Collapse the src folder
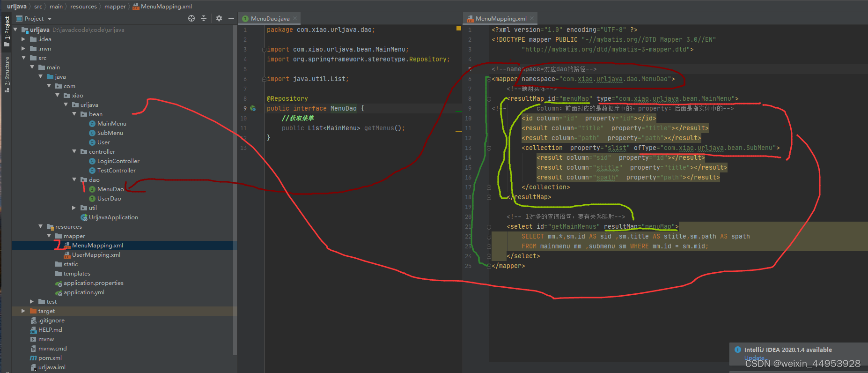This screenshot has width=868, height=373. pos(23,58)
